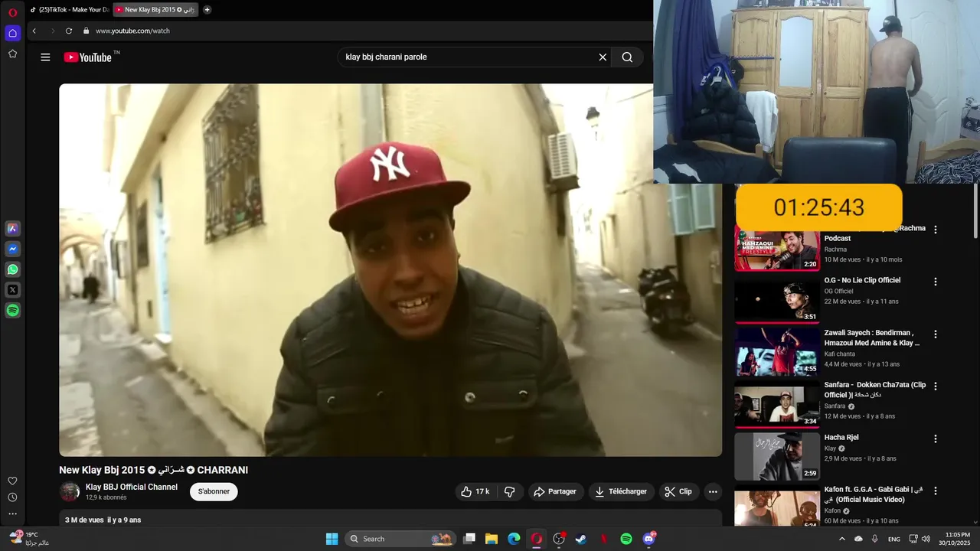Share video with Partager button
The width and height of the screenshot is (980, 551).
(556, 491)
